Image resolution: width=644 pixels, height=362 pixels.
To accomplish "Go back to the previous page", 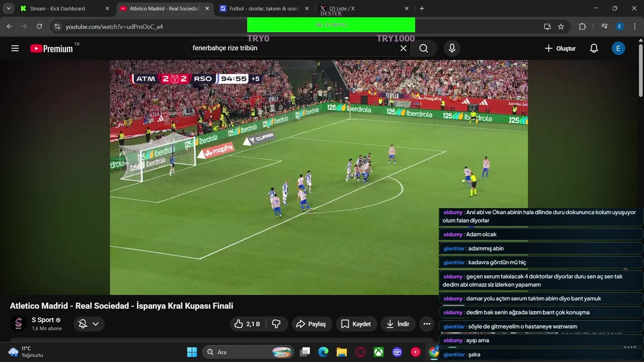I will (x=9, y=27).
